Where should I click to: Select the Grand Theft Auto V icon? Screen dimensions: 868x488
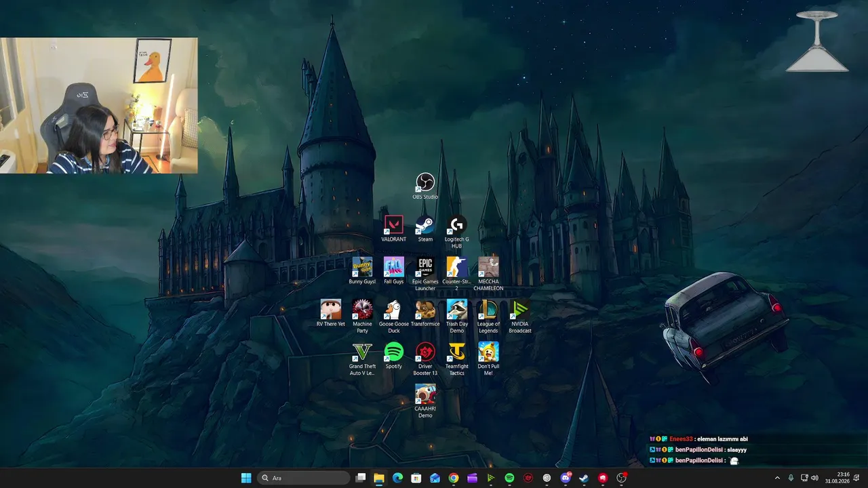(x=362, y=359)
